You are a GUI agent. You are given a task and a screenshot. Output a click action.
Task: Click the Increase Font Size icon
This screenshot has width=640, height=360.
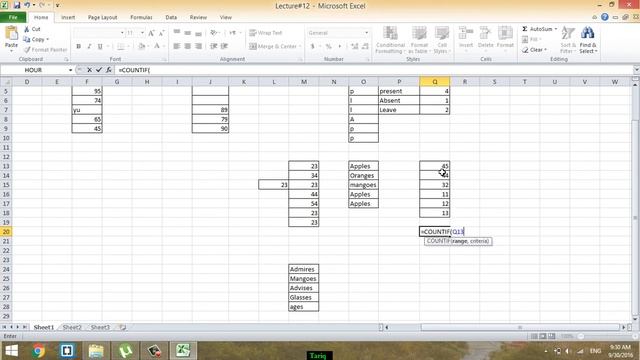click(x=151, y=33)
